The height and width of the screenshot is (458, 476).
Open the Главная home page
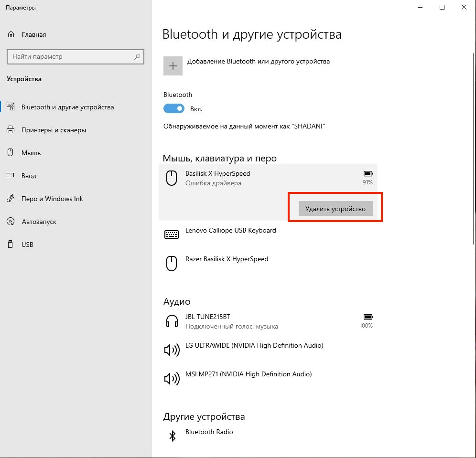coord(34,34)
